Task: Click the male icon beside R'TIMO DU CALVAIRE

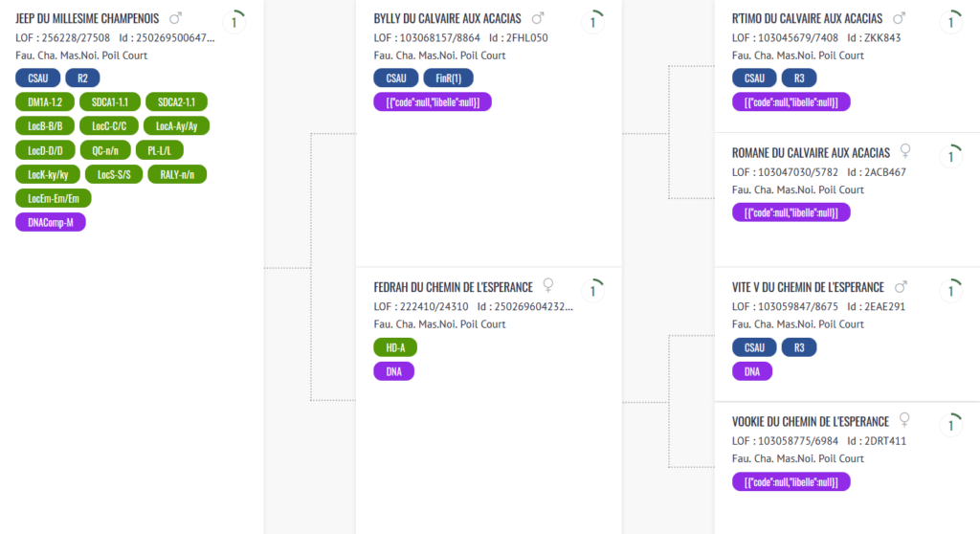Action: [x=899, y=18]
